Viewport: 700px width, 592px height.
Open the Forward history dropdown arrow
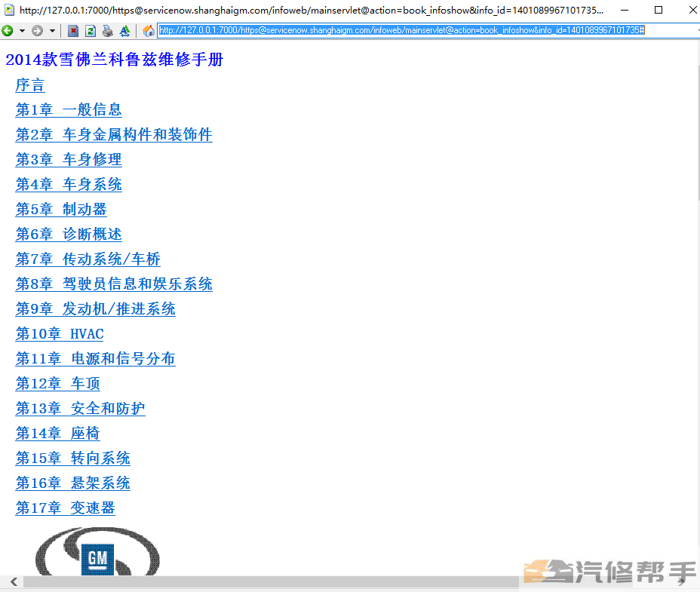pos(52,31)
